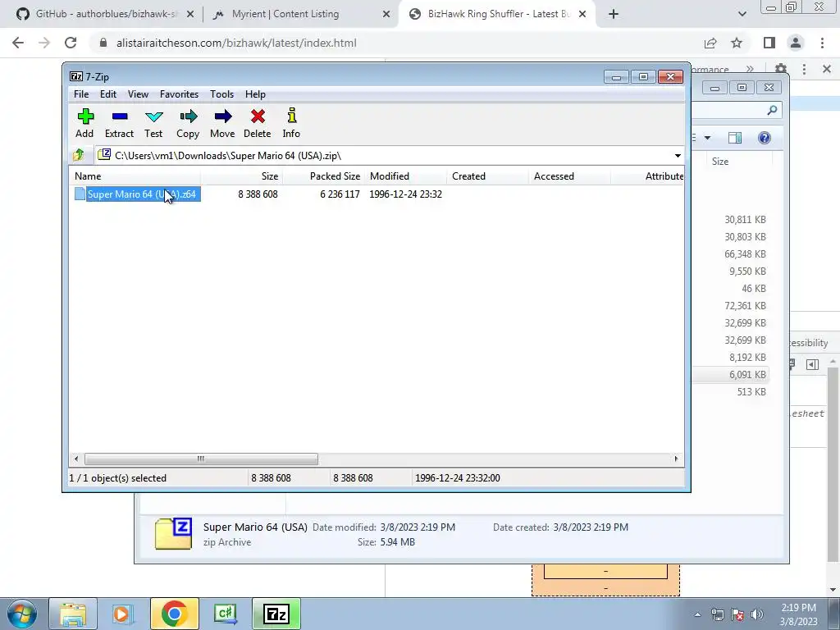Click the browser URL address bar
This screenshot has height=630, width=840.
[x=396, y=43]
